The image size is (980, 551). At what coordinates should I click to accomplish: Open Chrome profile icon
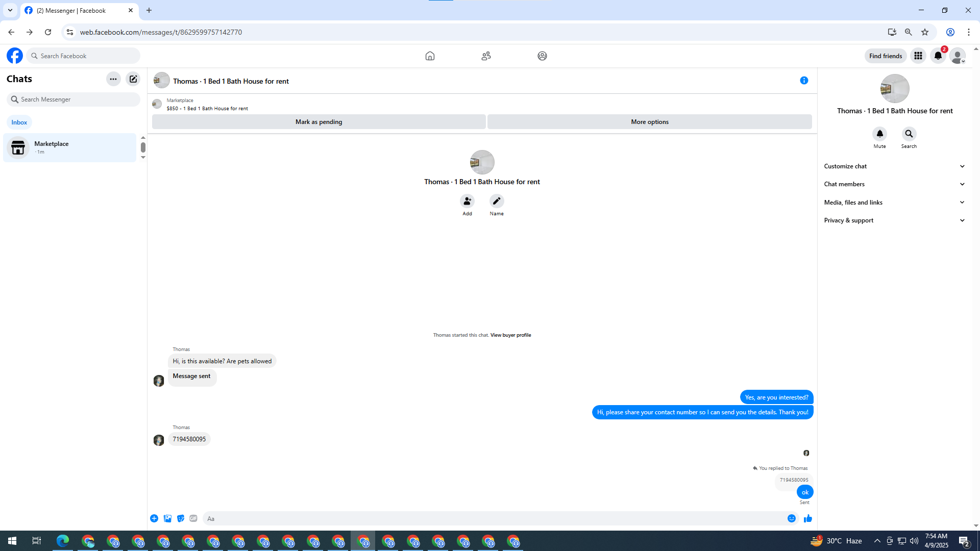[x=950, y=32]
